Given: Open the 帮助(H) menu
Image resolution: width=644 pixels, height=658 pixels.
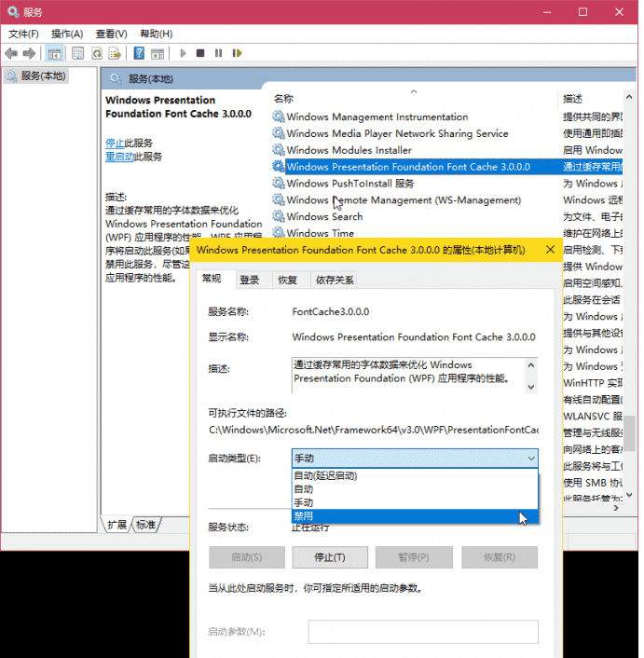Looking at the screenshot, I should point(156,34).
